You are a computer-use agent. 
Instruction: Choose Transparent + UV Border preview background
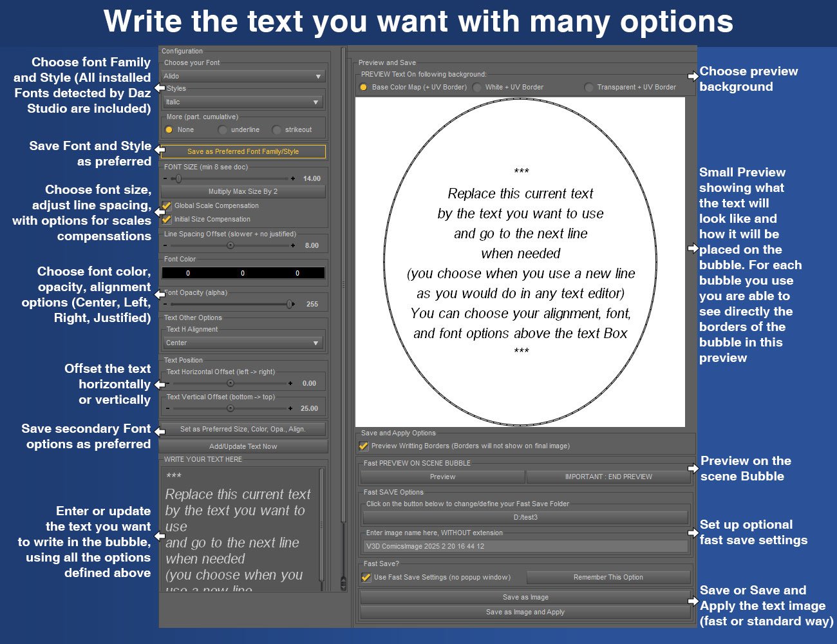click(x=588, y=87)
